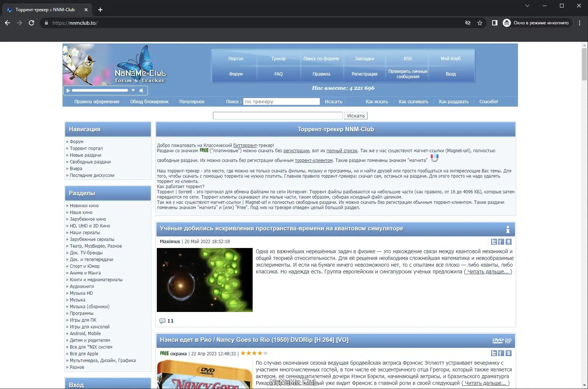Open Популярное link

[192, 102]
